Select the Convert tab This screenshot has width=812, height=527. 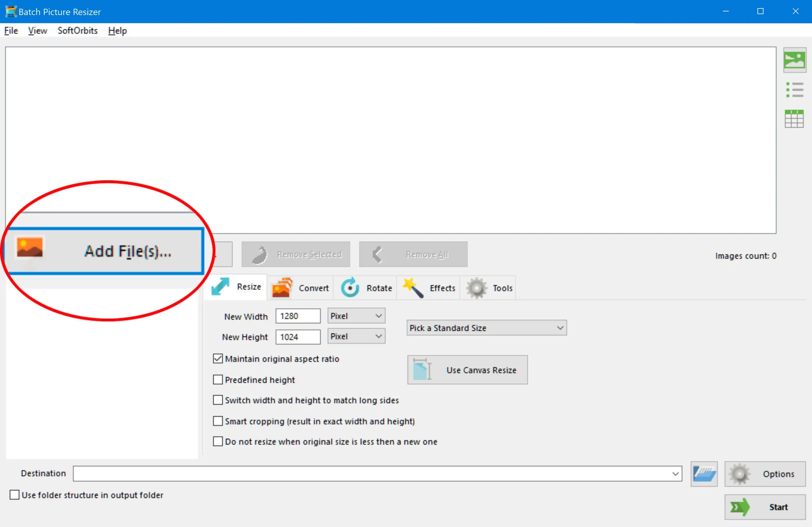pos(301,287)
